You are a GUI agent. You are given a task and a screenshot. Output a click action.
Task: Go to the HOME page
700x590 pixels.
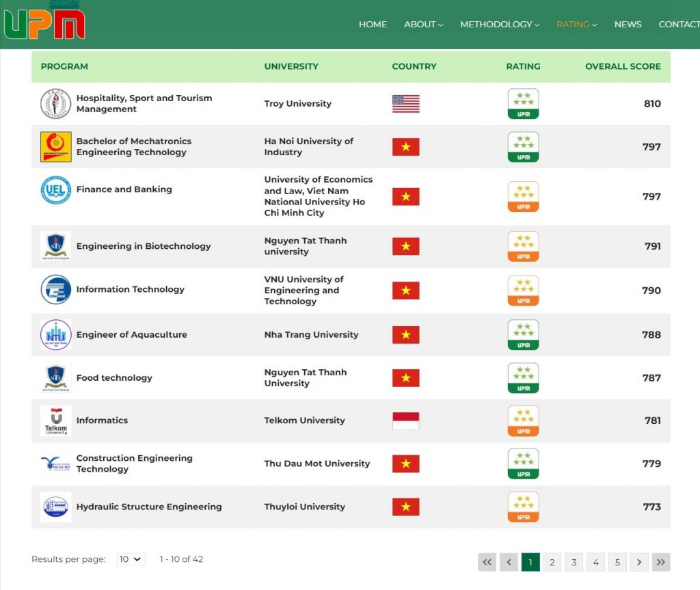coord(373,24)
